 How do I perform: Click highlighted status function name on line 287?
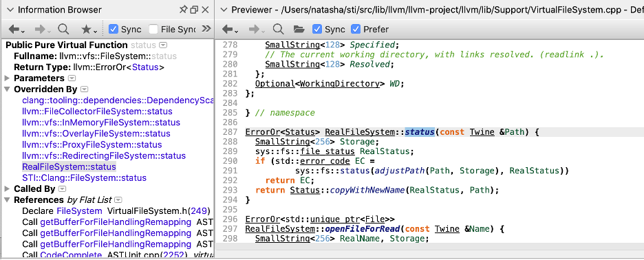pos(419,132)
